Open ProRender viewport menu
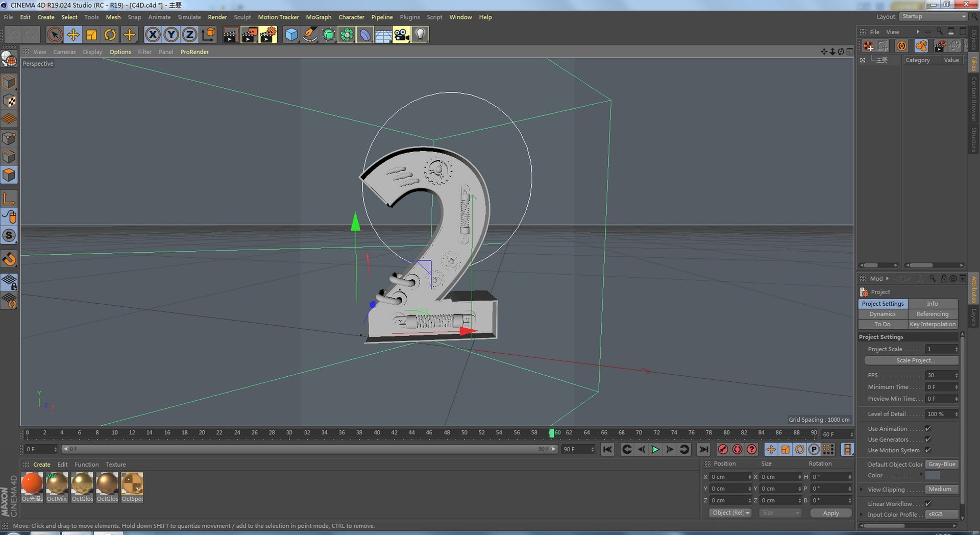The image size is (980, 535). pos(194,52)
